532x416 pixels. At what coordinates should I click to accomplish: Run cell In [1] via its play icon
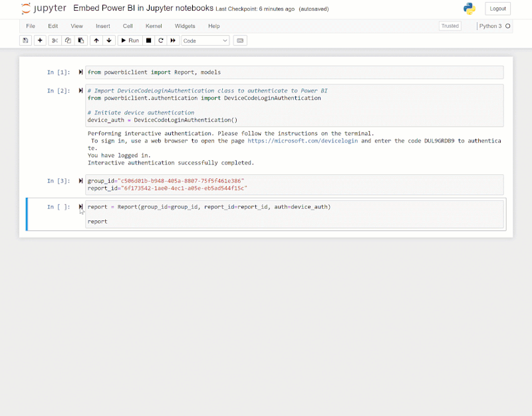click(x=80, y=72)
